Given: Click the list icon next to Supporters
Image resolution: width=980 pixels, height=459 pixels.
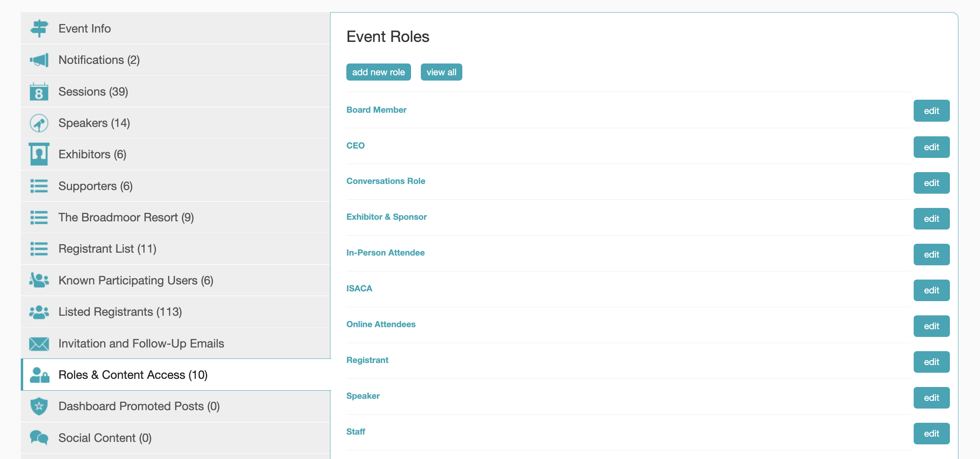Looking at the screenshot, I should coord(39,186).
